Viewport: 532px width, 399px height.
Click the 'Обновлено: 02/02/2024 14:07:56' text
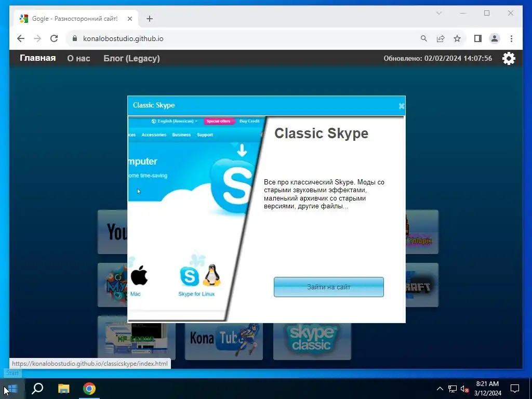pyautogui.click(x=437, y=58)
